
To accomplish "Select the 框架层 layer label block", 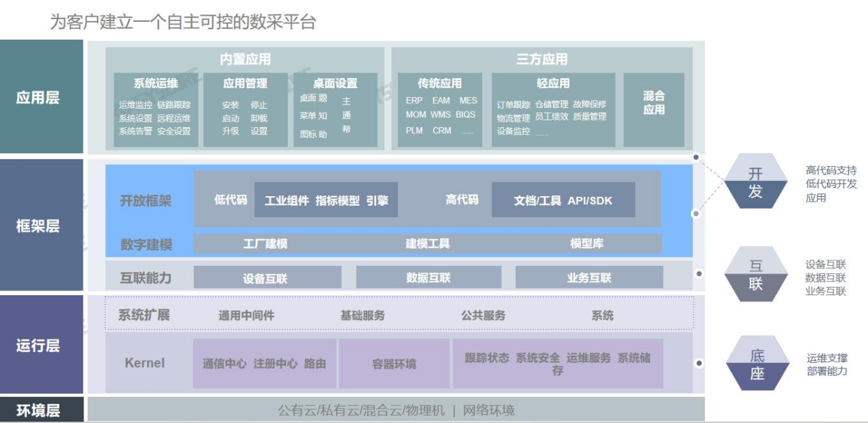I will [x=42, y=225].
